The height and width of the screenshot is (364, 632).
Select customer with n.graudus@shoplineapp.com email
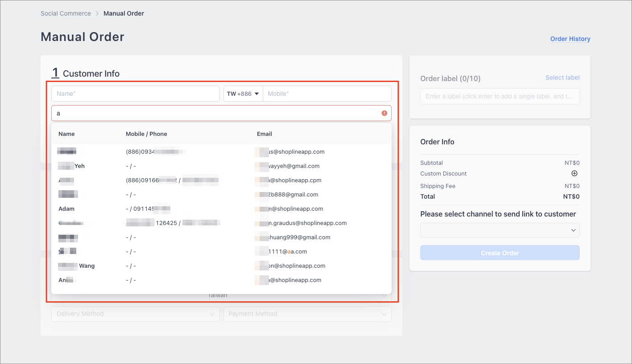tap(221, 223)
